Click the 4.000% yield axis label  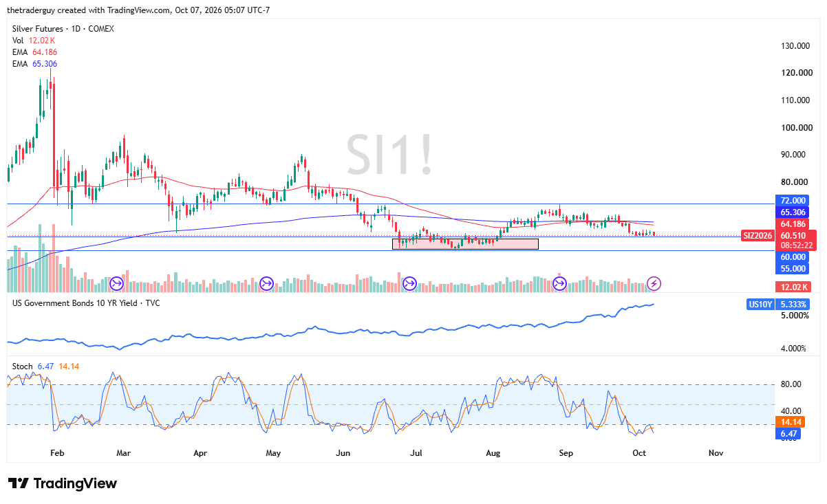(x=793, y=349)
